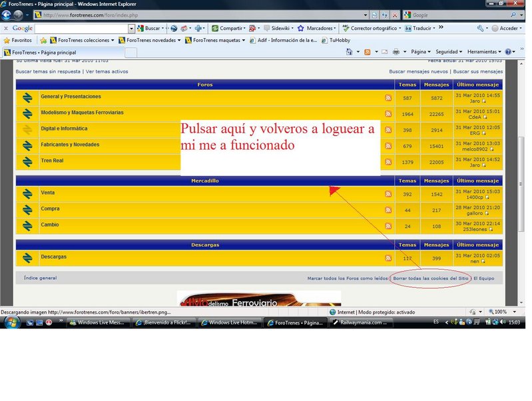Click the search magnifier icon in Google box
This screenshot has width=532, height=401.
click(x=513, y=15)
